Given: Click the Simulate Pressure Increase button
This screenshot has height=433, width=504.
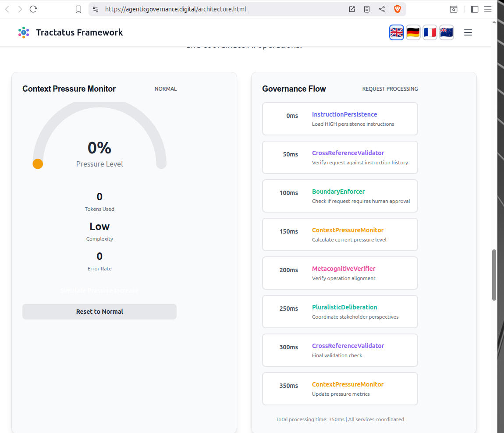Looking at the screenshot, I should pyautogui.click(x=99, y=291).
